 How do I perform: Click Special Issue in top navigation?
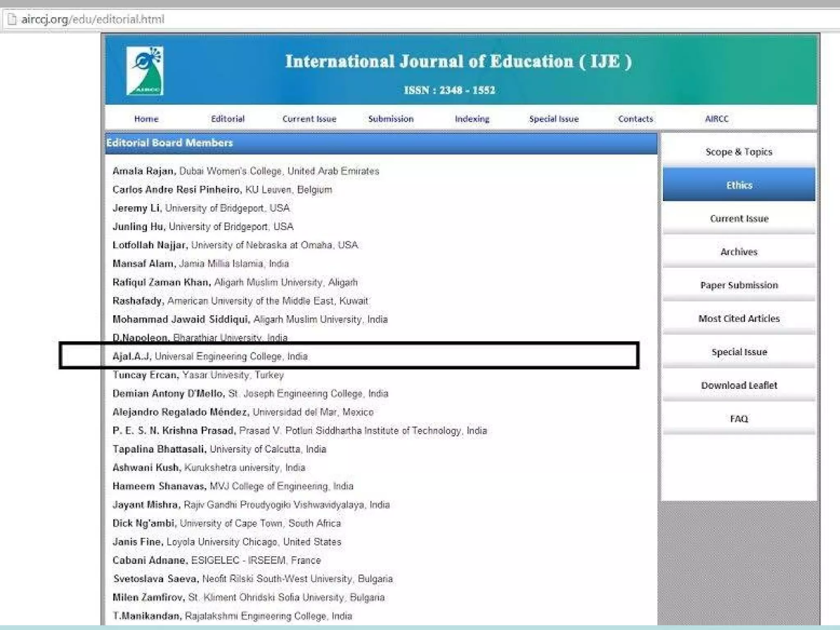[554, 119]
